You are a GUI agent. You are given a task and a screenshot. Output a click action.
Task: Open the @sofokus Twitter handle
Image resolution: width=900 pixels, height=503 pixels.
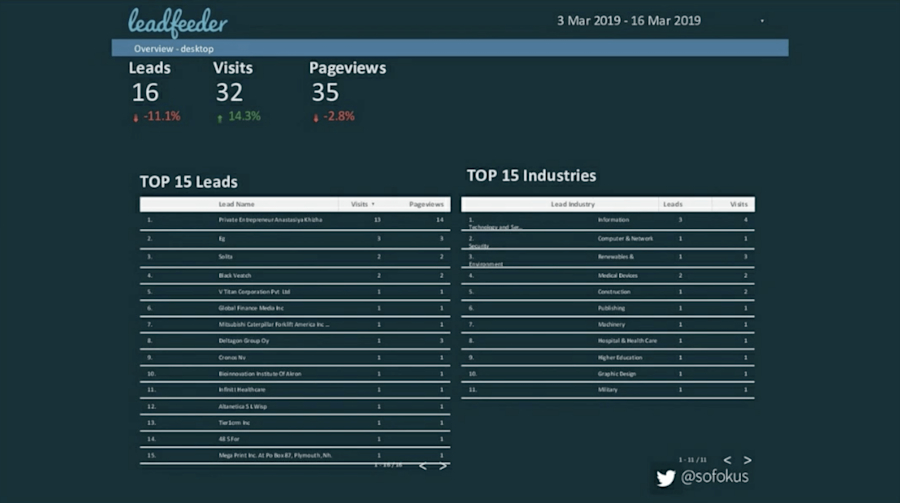coord(715,477)
